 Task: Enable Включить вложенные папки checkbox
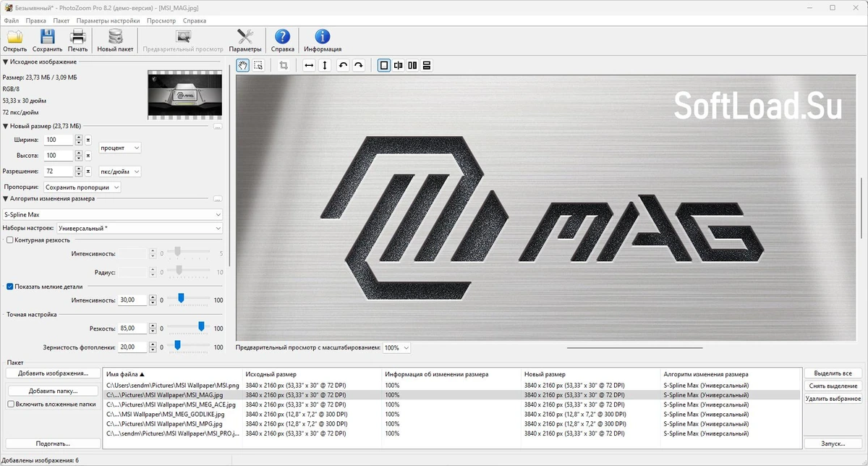10,404
